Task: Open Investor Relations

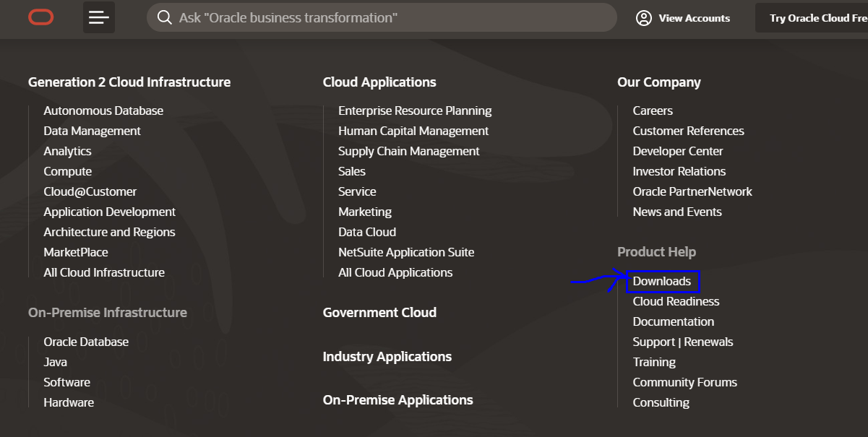Action: 679,171
